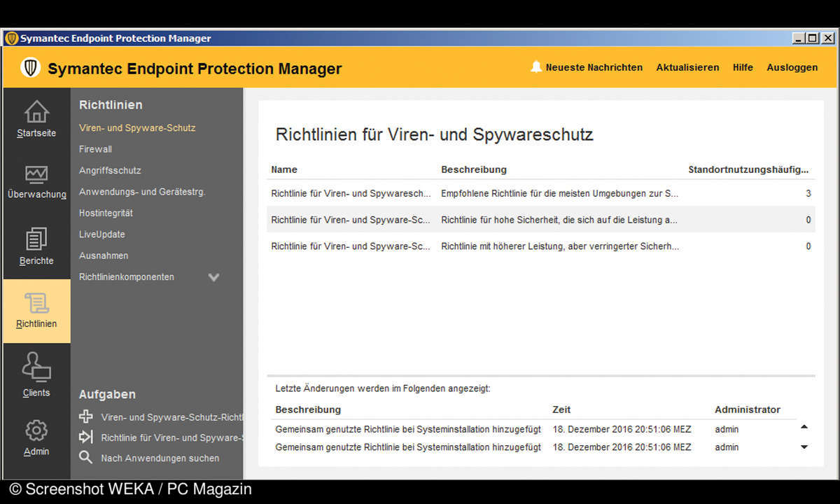Click the Symantec shield logo in header

coord(30,67)
